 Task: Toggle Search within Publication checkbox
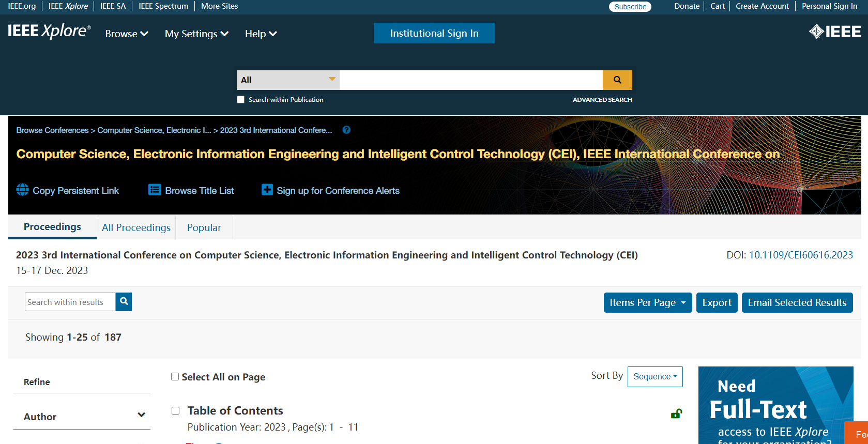(240, 100)
